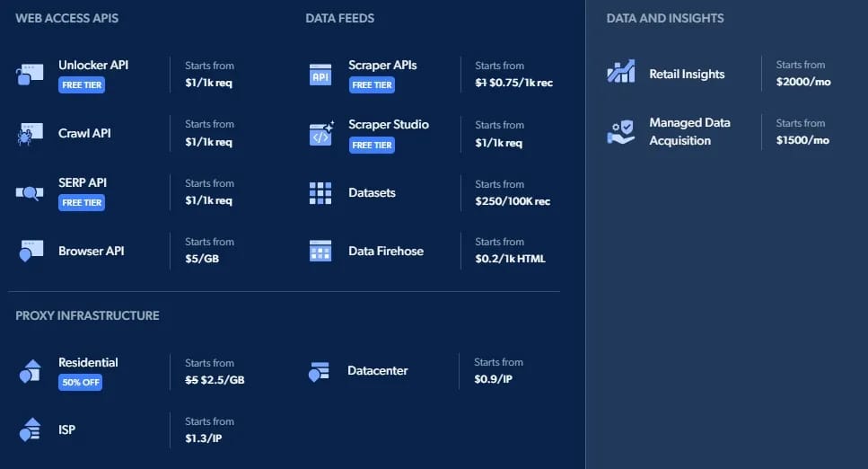This screenshot has height=469, width=868.
Task: Click the Residential proxy house icon
Action: [x=31, y=371]
